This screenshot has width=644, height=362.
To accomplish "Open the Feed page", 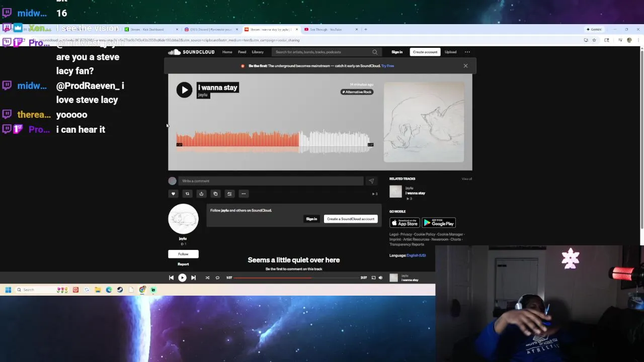I will [242, 52].
